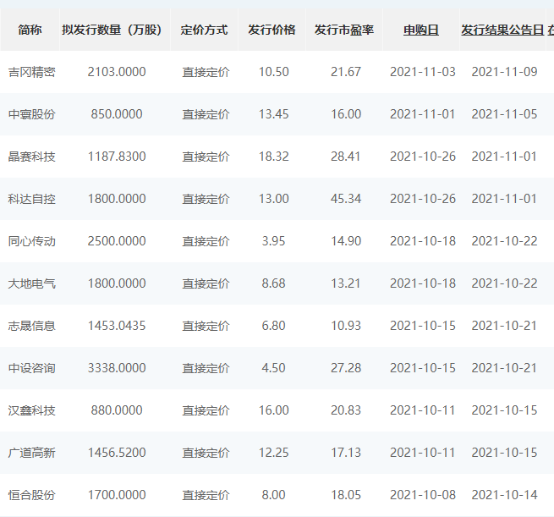Screen dimensions: 554x517
Task: Open 广道高新 stock entry
Action: coord(32,453)
